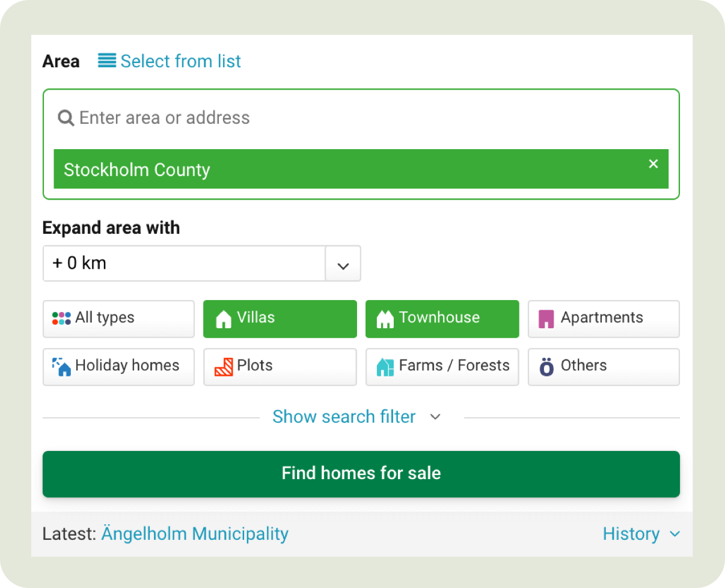725x588 pixels.
Task: Open Select from list
Action: 180,61
